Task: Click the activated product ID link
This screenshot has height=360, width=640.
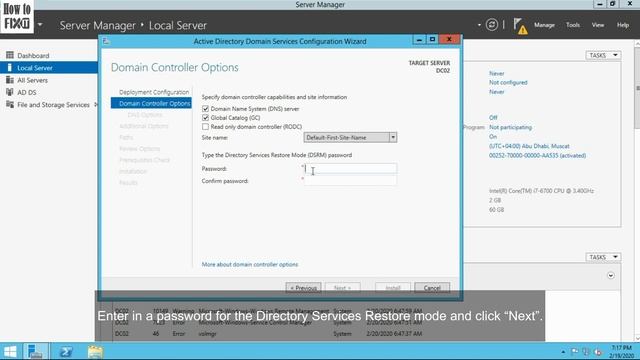Action: point(537,156)
